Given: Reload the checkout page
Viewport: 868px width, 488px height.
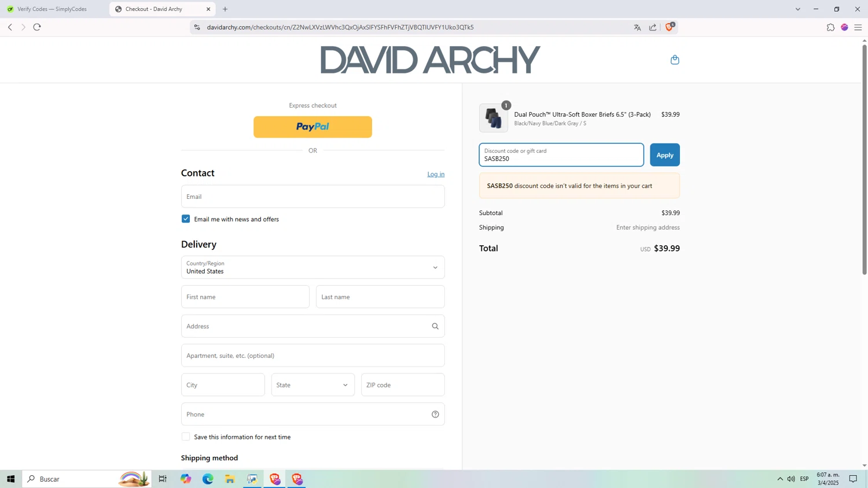Looking at the screenshot, I should coord(37,27).
